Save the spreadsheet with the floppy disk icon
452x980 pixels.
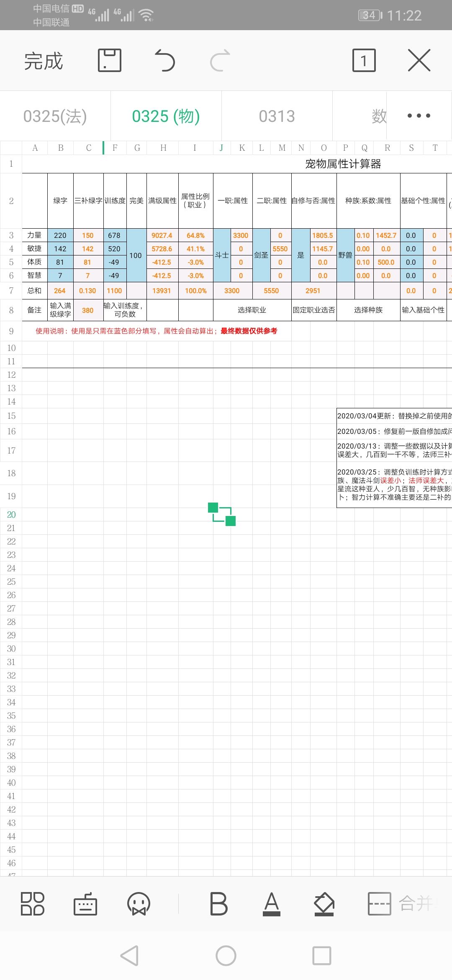110,60
